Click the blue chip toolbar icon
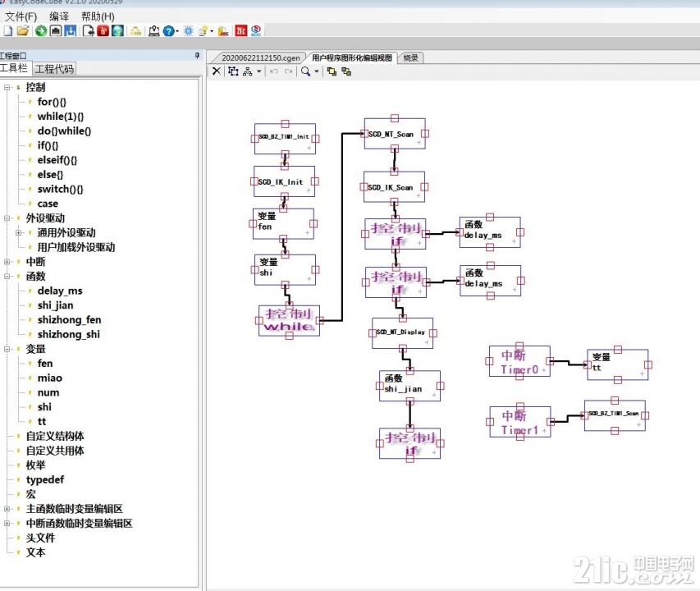Screen dimensions: 700x591 coord(189,31)
